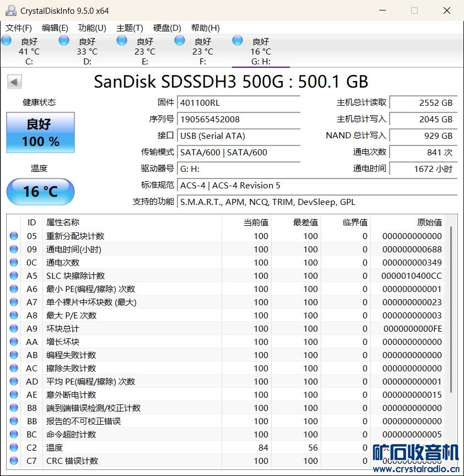The width and height of the screenshot is (464, 476).
Task: Click status orb for attribute A8 row
Action: [14, 315]
